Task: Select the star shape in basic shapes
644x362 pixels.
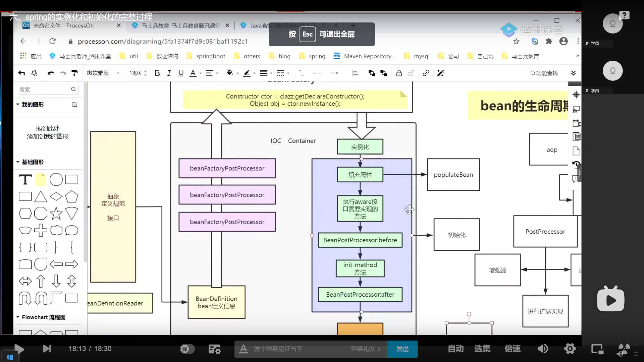Action: click(56, 214)
